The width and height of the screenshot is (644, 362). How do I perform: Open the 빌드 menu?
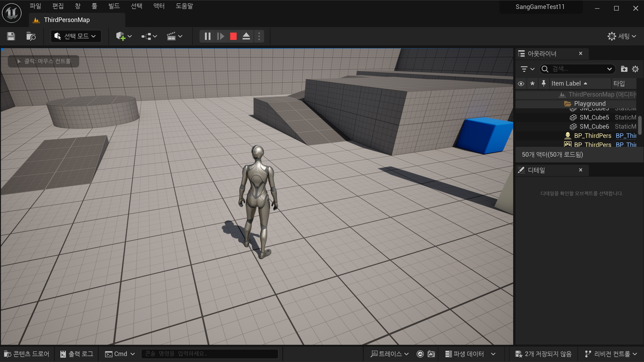coord(114,6)
